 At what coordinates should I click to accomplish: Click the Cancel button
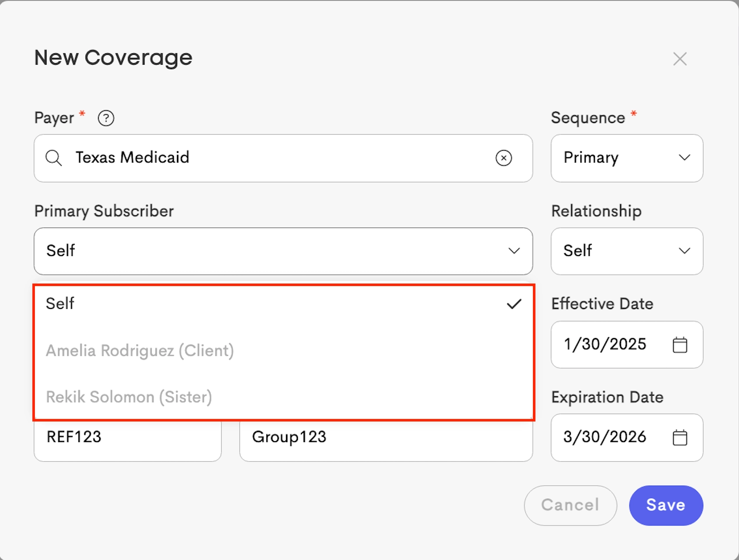pyautogui.click(x=570, y=505)
